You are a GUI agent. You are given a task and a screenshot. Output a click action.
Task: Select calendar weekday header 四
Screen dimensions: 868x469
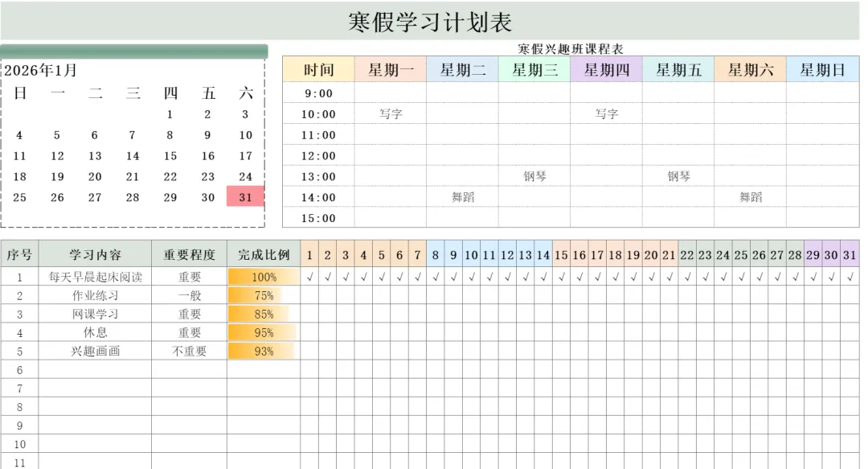tap(170, 93)
